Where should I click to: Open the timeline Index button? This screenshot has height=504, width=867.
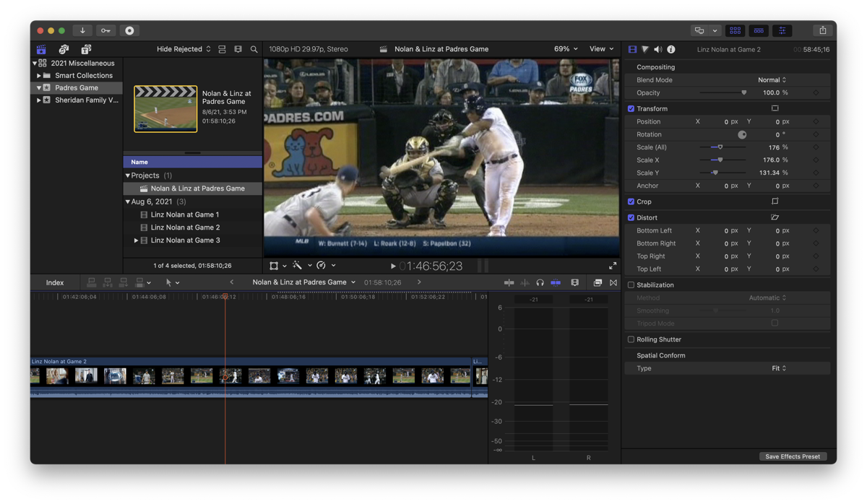(x=55, y=282)
